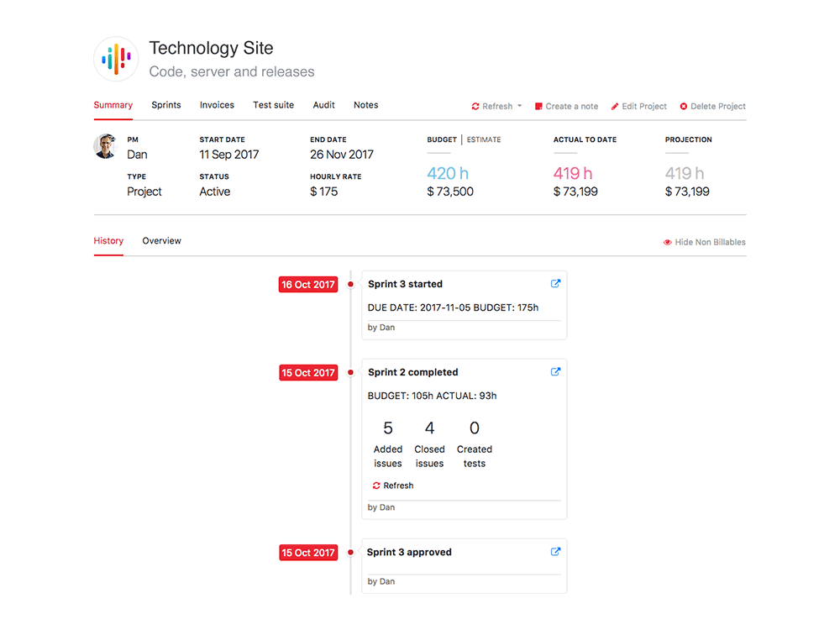Click 'by Dan' in Sprint 3 started card

381,328
